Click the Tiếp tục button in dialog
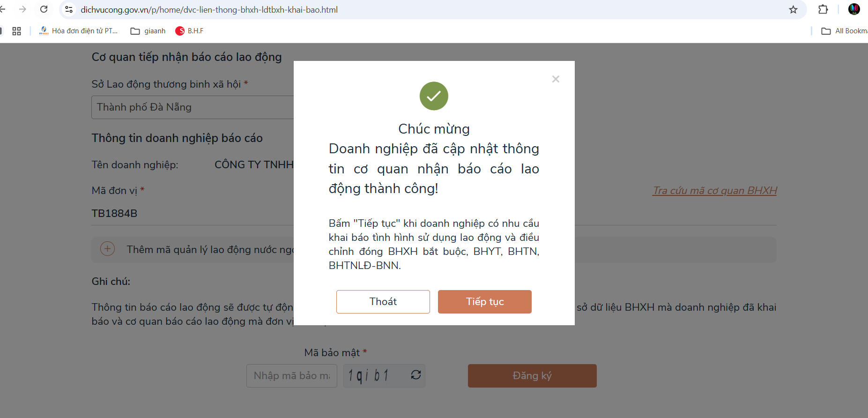 [484, 302]
